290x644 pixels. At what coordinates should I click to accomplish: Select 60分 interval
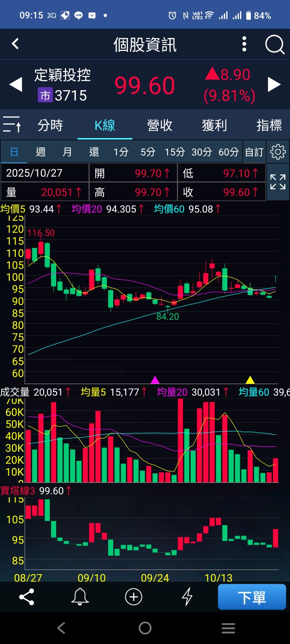click(x=228, y=152)
